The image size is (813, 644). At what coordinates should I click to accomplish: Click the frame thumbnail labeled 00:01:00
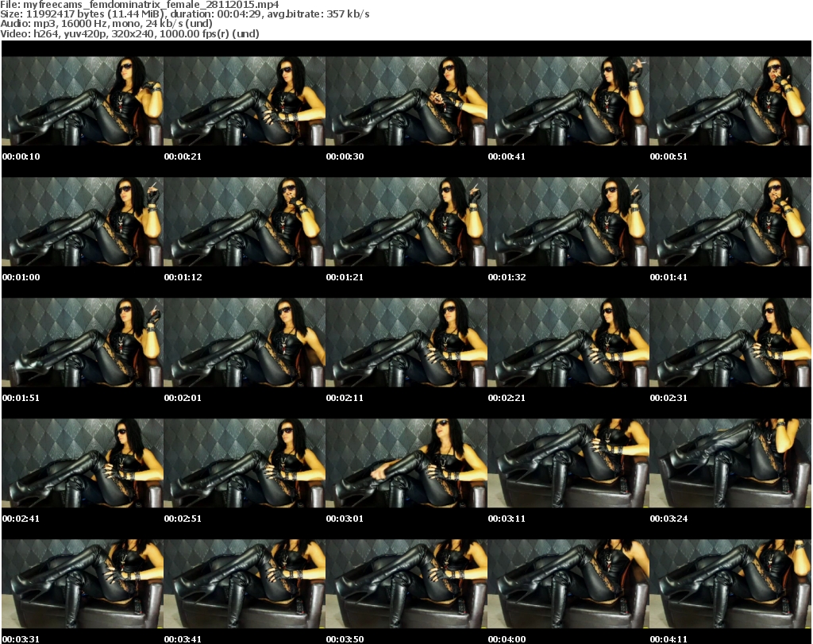click(83, 222)
